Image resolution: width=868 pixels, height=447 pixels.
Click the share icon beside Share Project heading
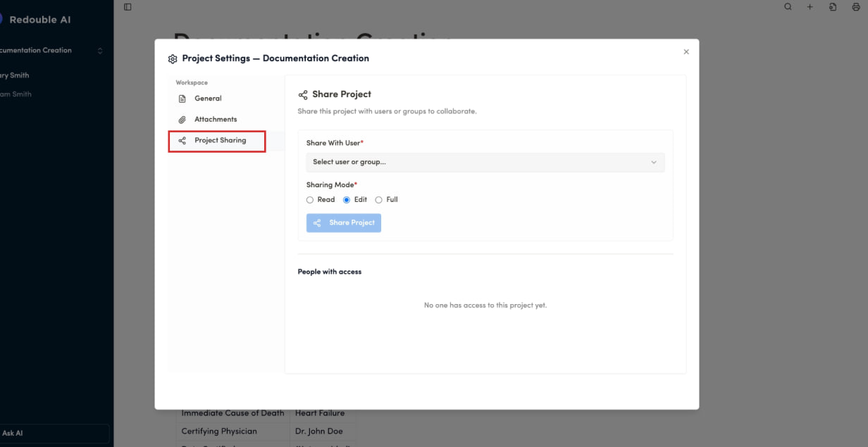(303, 94)
